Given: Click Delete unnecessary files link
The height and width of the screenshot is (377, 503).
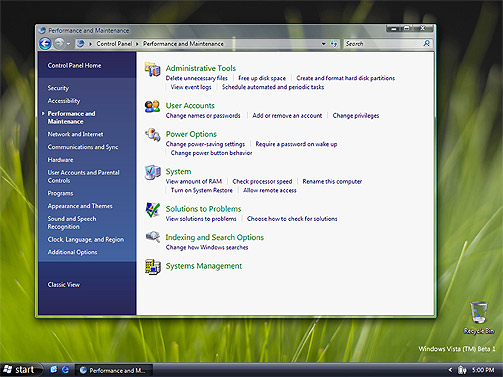Looking at the screenshot, I should (x=196, y=78).
